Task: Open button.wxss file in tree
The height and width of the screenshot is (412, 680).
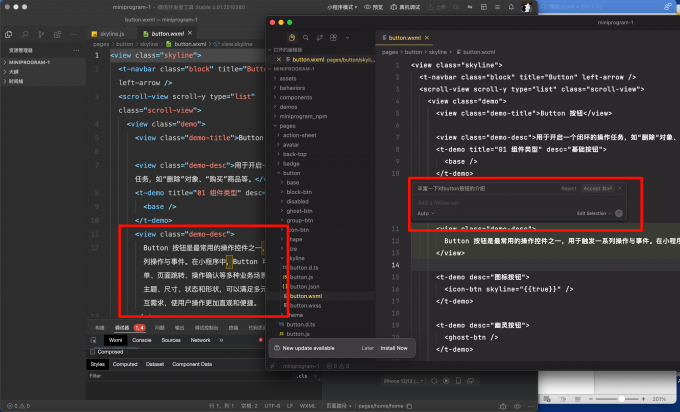Action: click(305, 305)
